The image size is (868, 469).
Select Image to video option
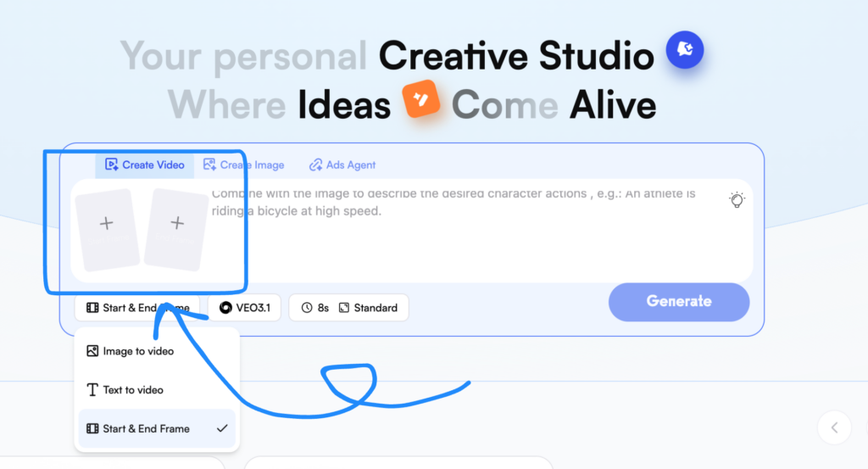(x=137, y=351)
